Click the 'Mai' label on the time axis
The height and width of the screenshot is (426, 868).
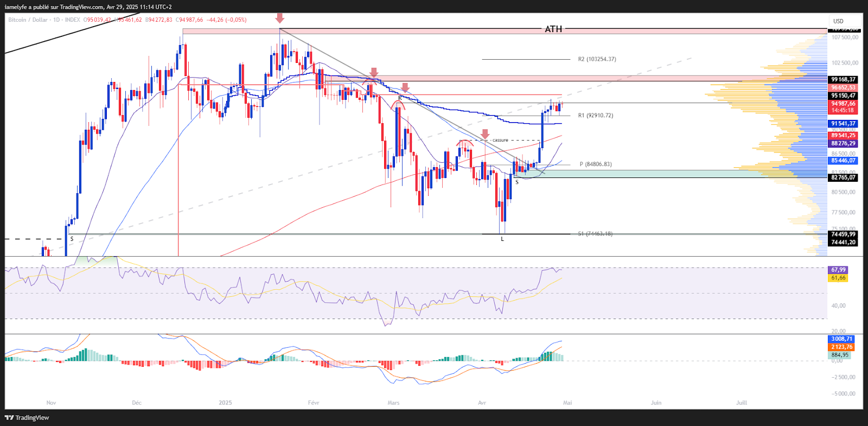click(567, 403)
